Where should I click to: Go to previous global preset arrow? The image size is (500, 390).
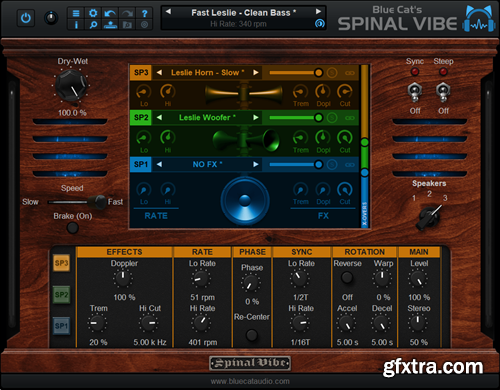pyautogui.click(x=168, y=12)
